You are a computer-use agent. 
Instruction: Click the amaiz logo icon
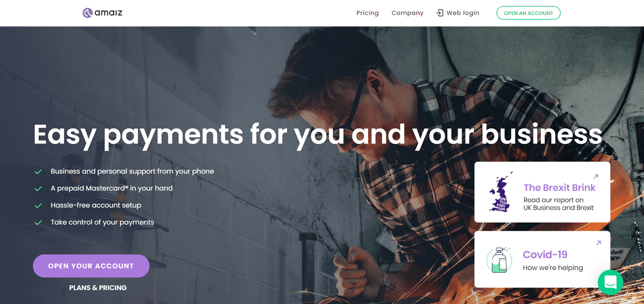[88, 13]
